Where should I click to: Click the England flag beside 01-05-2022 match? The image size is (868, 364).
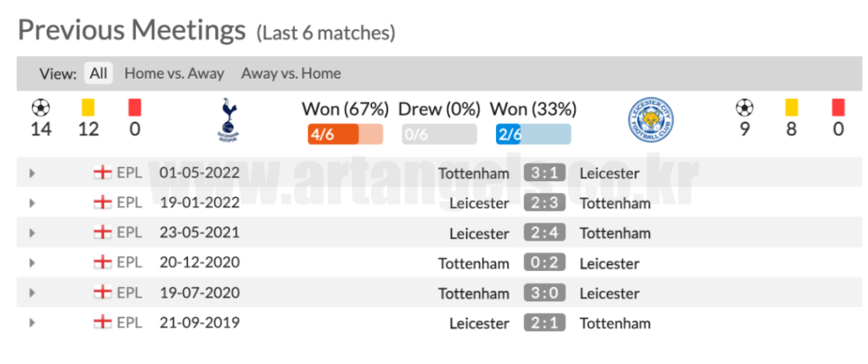tap(103, 173)
